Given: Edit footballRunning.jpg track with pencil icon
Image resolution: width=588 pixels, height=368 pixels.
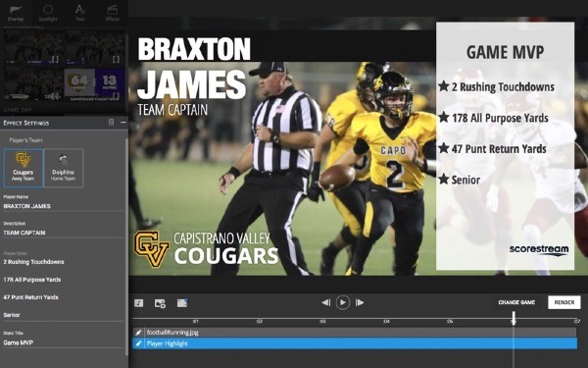Looking at the screenshot, I should pyautogui.click(x=138, y=333).
